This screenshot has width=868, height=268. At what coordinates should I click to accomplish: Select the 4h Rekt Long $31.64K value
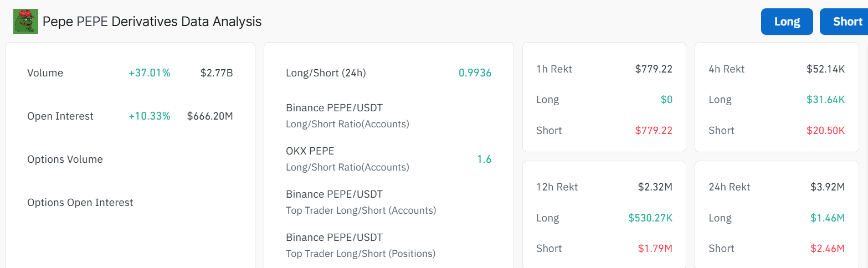(825, 100)
